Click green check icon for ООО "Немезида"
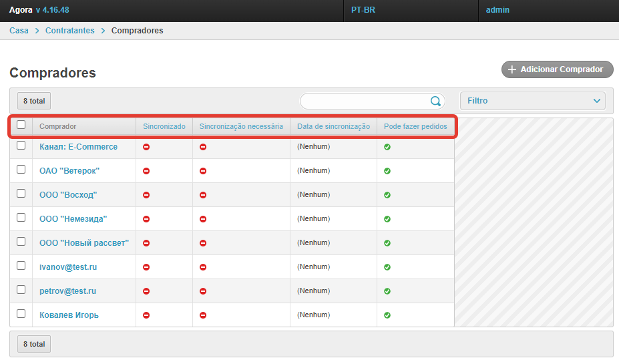 (x=387, y=219)
